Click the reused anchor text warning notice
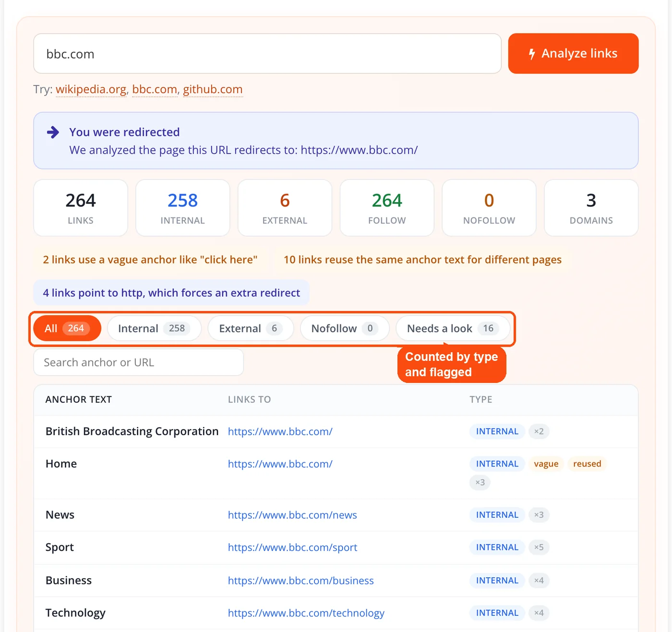Viewport: 672px width, 632px height. pyautogui.click(x=422, y=260)
